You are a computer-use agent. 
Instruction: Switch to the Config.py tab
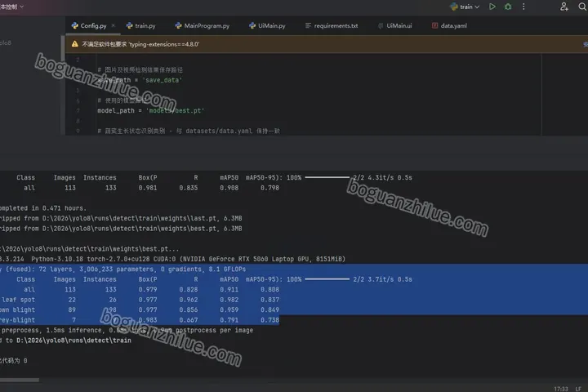[89, 25]
